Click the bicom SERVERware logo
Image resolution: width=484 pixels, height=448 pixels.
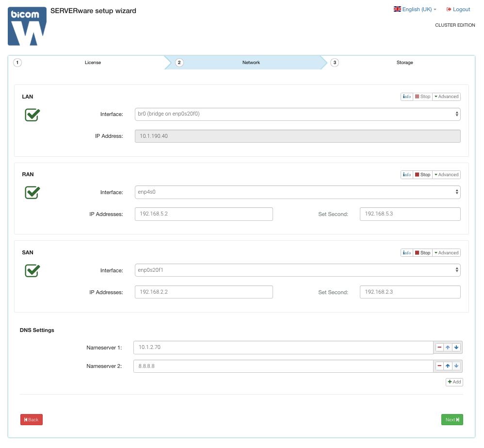pyautogui.click(x=27, y=26)
